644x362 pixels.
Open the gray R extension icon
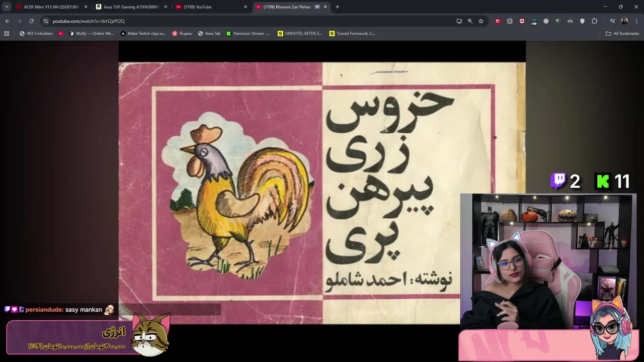(510, 21)
